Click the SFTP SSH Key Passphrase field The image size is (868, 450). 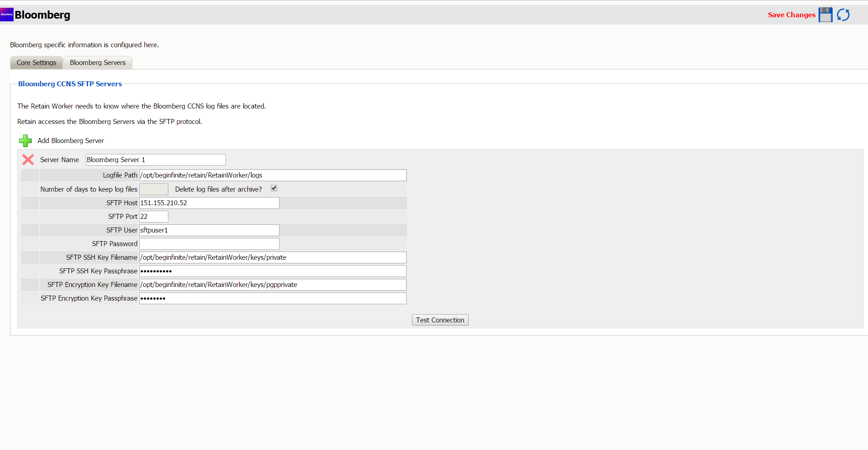(x=273, y=271)
